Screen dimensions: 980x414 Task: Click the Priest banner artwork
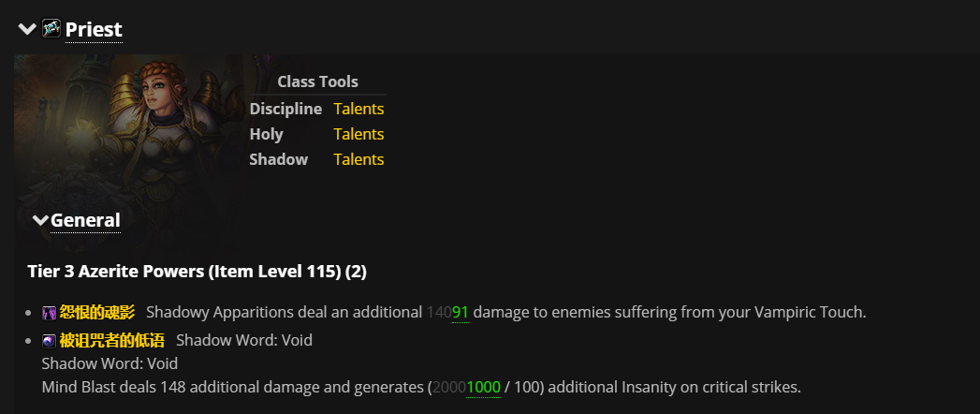click(x=131, y=131)
